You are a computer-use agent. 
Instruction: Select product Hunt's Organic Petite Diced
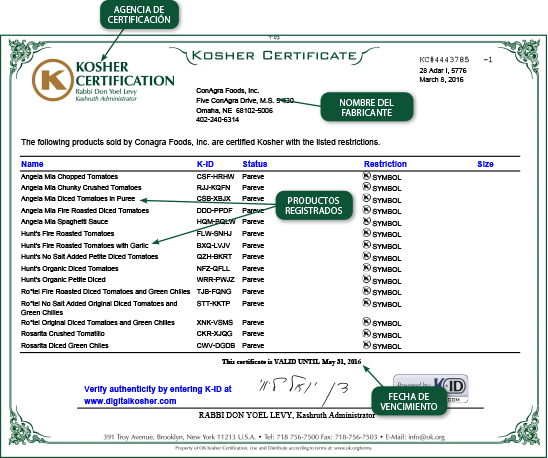click(63, 280)
